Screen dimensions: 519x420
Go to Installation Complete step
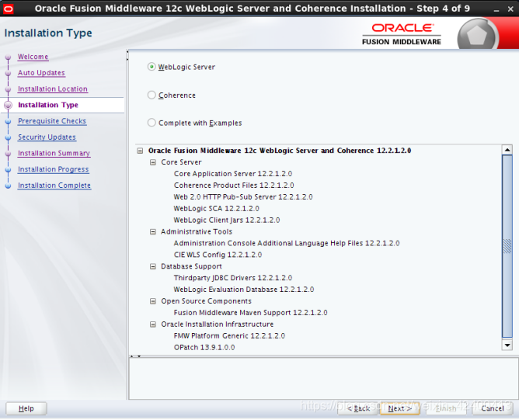click(x=54, y=186)
